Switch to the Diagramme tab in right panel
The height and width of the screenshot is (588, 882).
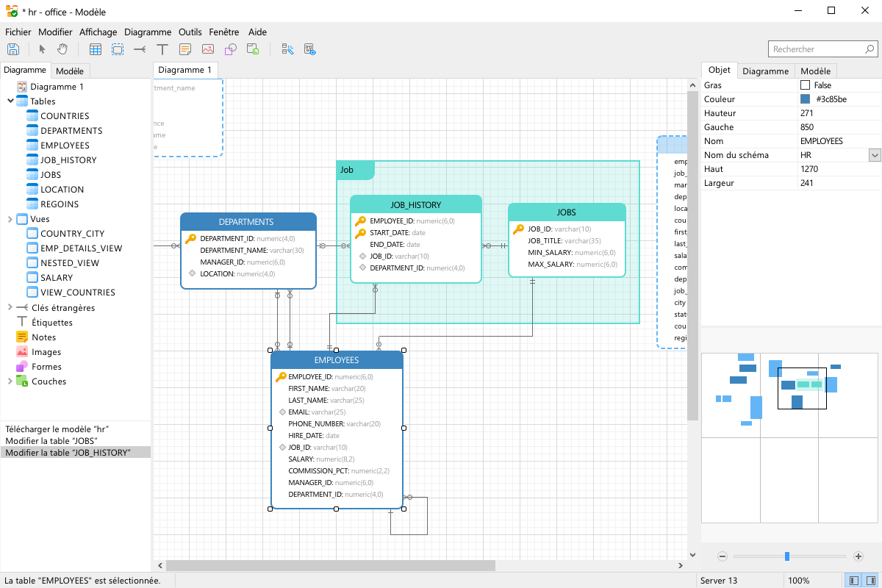[765, 71]
